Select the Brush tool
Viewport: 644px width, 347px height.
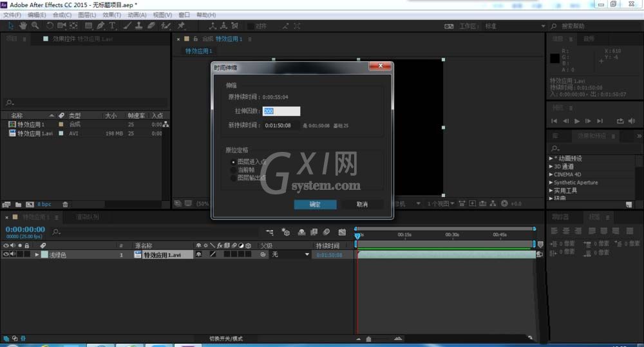[128, 26]
